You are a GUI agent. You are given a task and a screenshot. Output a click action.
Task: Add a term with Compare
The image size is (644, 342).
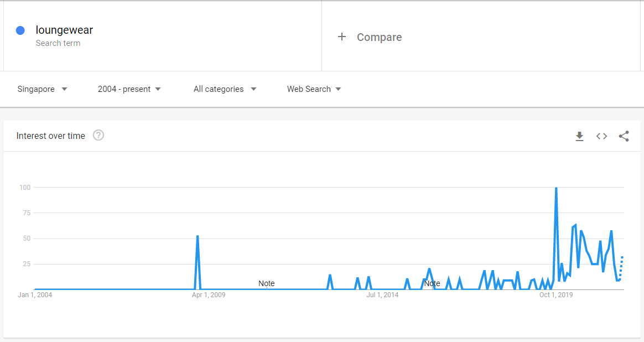(x=379, y=37)
